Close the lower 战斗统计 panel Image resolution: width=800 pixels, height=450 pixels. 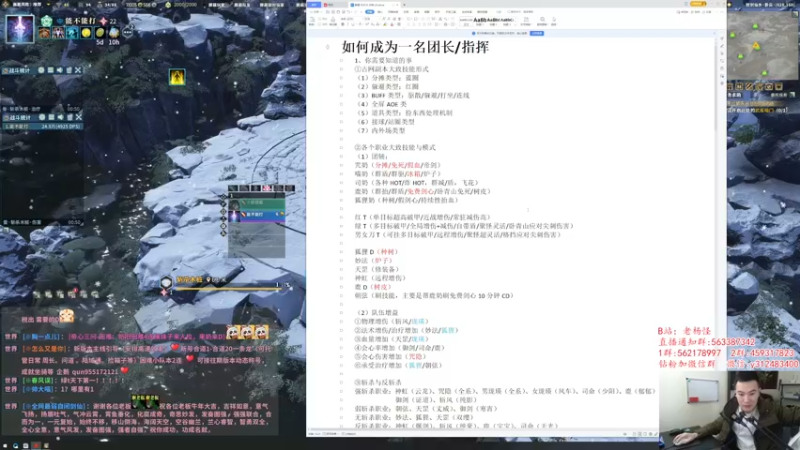coord(79,117)
